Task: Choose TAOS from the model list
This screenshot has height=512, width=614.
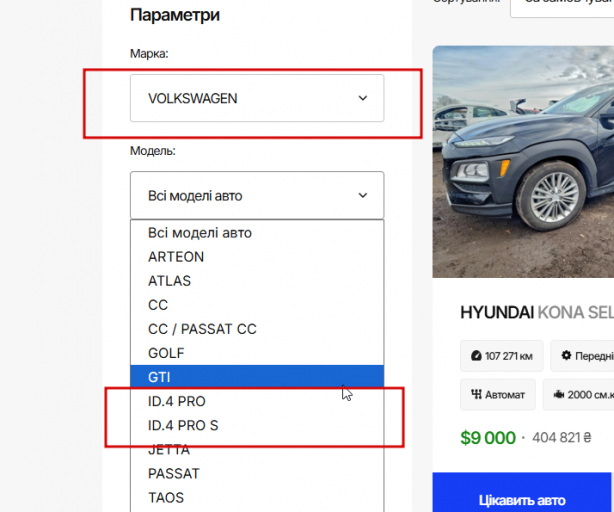Action: click(x=257, y=498)
